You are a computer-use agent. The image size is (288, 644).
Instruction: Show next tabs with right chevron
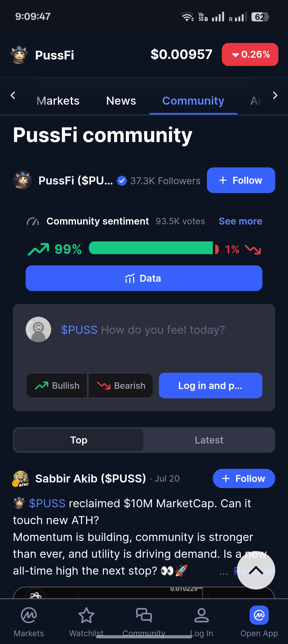tap(275, 95)
